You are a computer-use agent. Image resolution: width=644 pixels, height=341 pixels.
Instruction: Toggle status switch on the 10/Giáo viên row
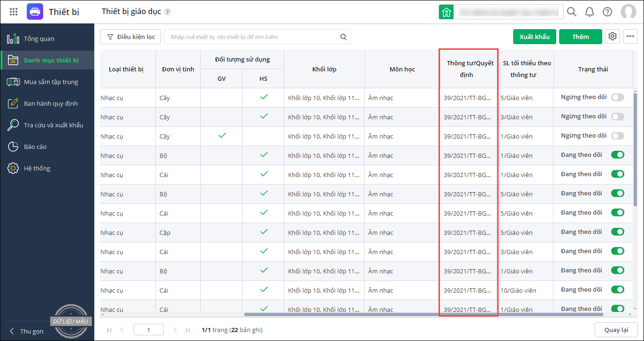click(x=618, y=289)
